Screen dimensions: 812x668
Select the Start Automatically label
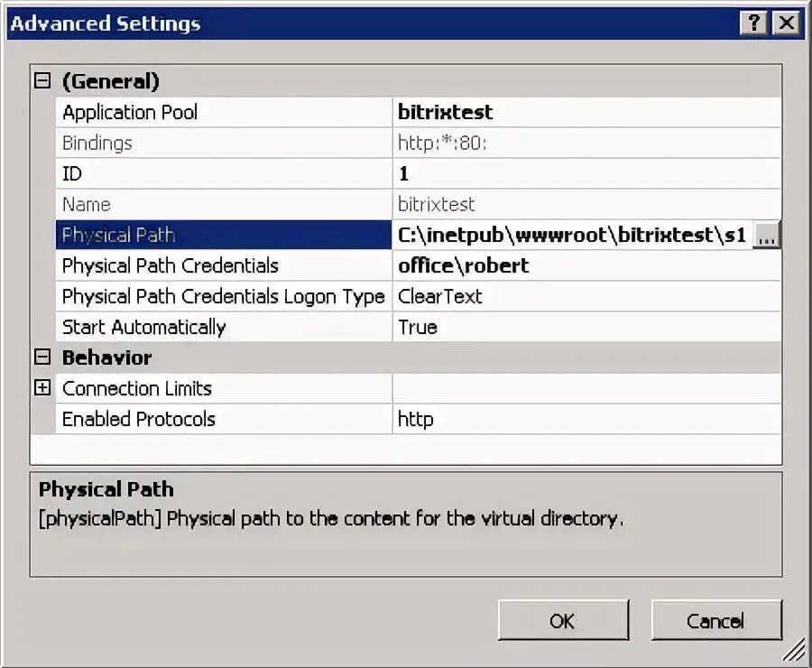[x=144, y=328]
